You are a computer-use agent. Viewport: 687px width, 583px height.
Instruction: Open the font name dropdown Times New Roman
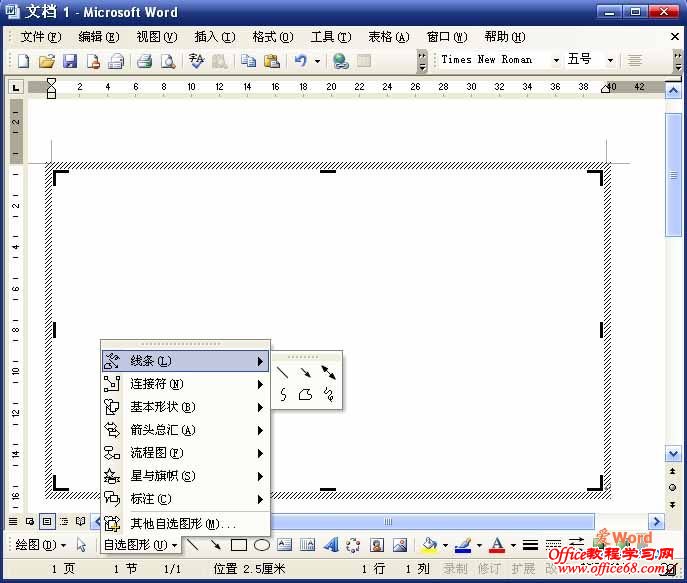tap(556, 60)
